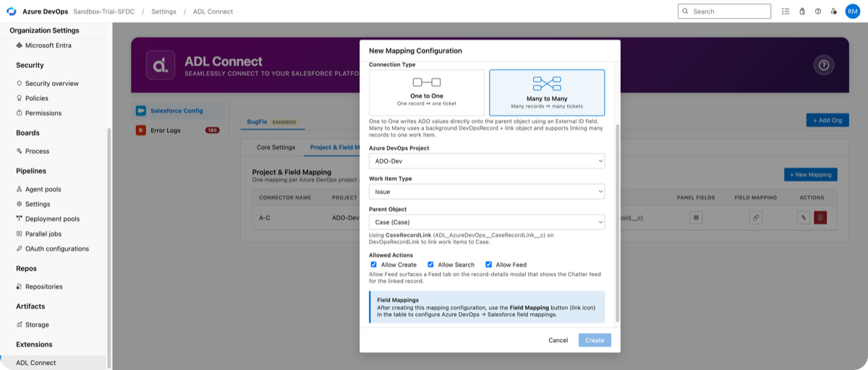Click the Parallel jobs sidebar icon
The height and width of the screenshot is (370, 868).
[20, 234]
